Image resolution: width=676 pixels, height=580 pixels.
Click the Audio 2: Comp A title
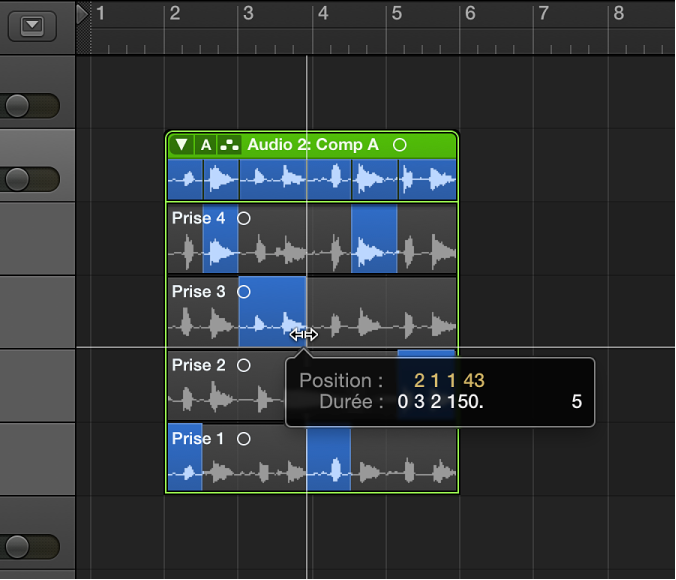tap(313, 145)
